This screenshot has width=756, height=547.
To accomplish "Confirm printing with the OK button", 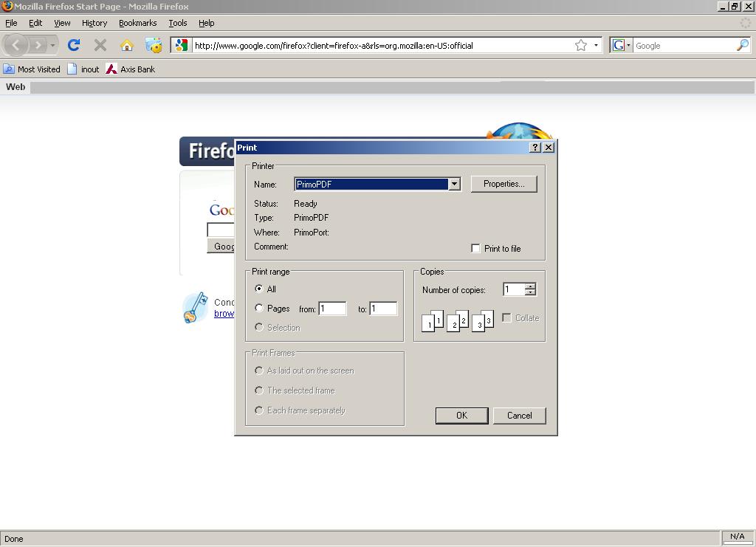I will 462,416.
